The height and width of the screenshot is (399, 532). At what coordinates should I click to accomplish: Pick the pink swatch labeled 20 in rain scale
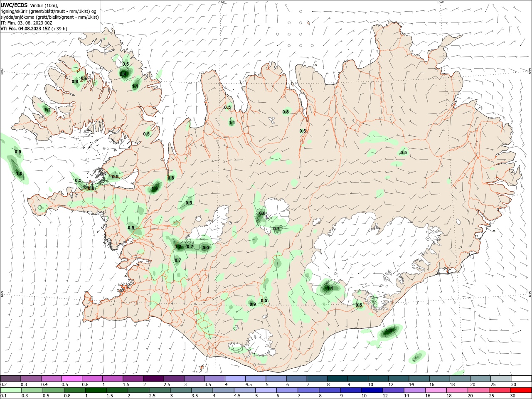pyautogui.click(x=478, y=390)
